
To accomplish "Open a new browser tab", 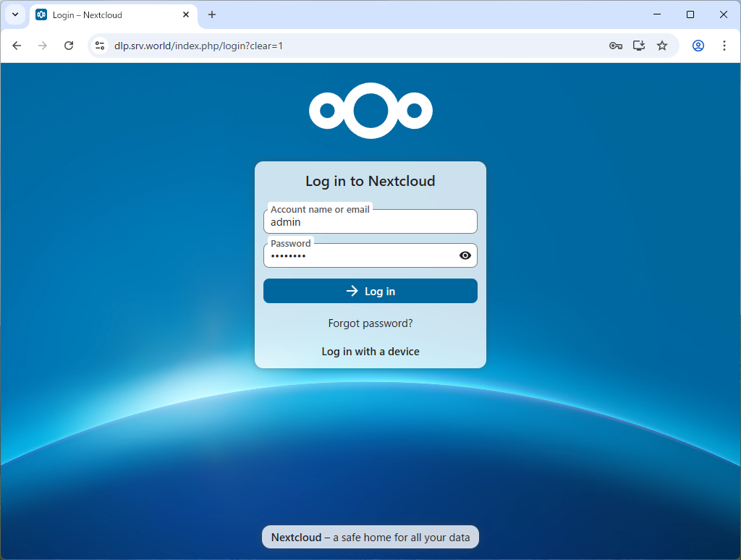I will click(212, 14).
